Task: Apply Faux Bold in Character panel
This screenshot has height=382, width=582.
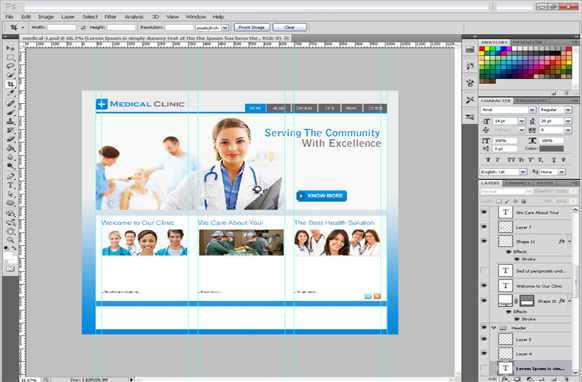Action: click(x=488, y=160)
